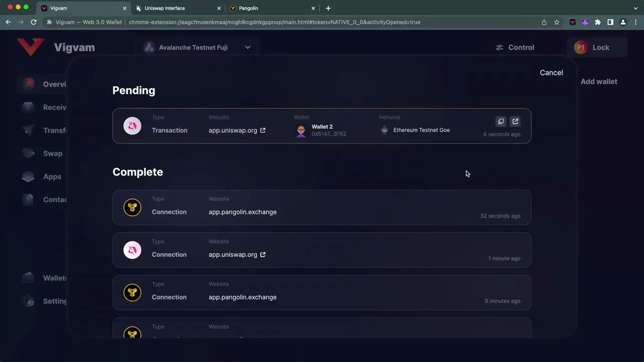Click the 32 seconds ago timestamp
Viewport: 644px width, 362px height.
pyautogui.click(x=500, y=216)
